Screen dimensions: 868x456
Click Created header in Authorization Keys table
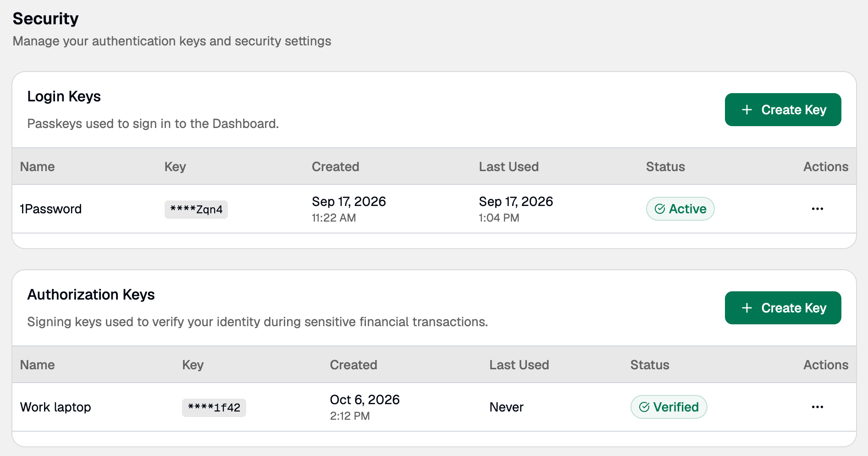(x=354, y=365)
